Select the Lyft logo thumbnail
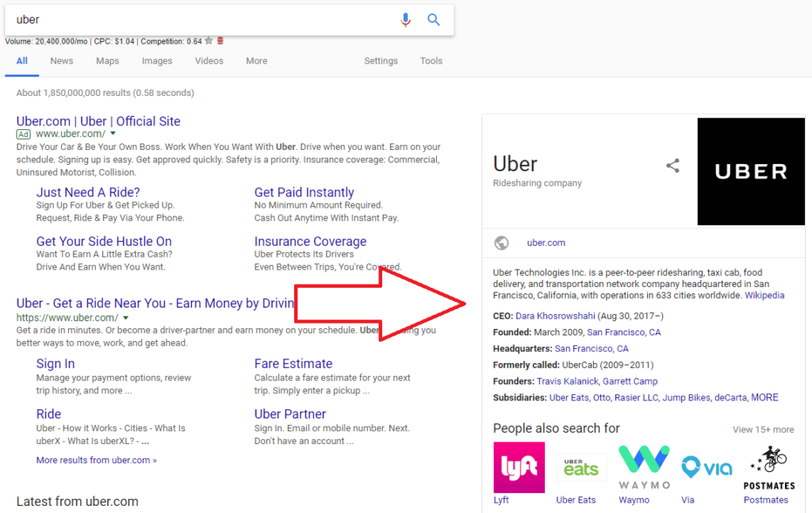Image resolution: width=812 pixels, height=513 pixels. point(519,467)
